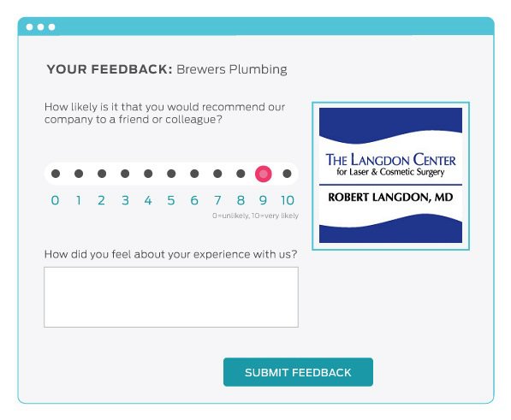
Task: Pick rating dot for 6
Action: pyautogui.click(x=194, y=174)
